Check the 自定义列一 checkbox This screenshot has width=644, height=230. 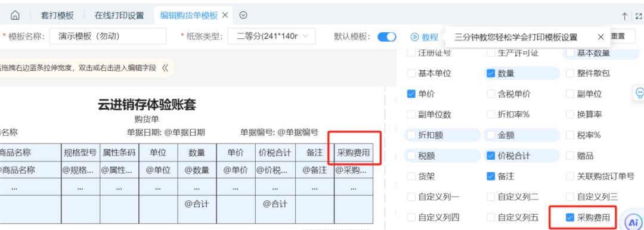411,197
